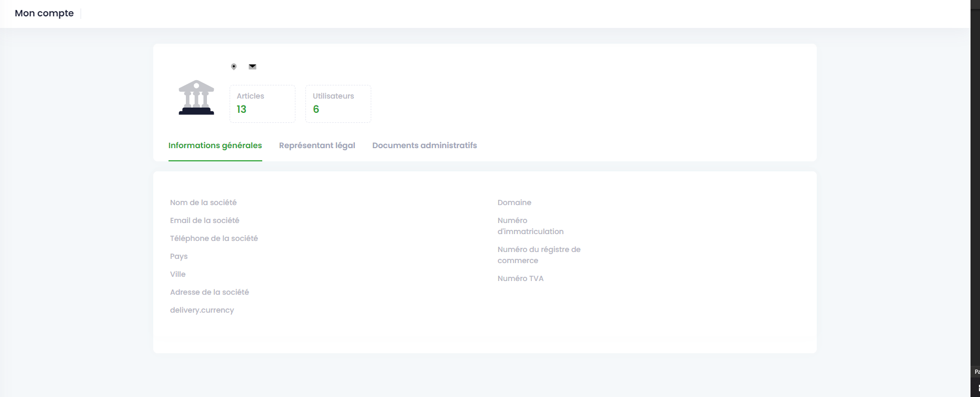The width and height of the screenshot is (980, 397).
Task: Click the Email de la société label
Action: coord(204,220)
